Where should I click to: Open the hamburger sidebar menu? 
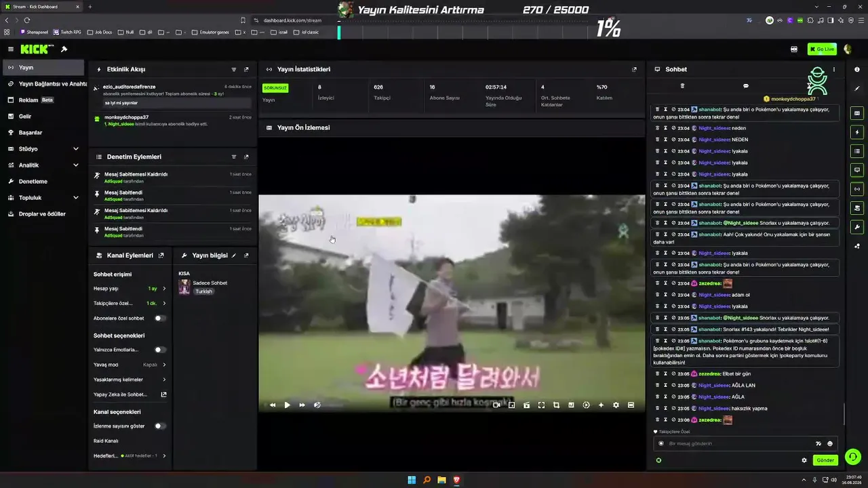11,49
